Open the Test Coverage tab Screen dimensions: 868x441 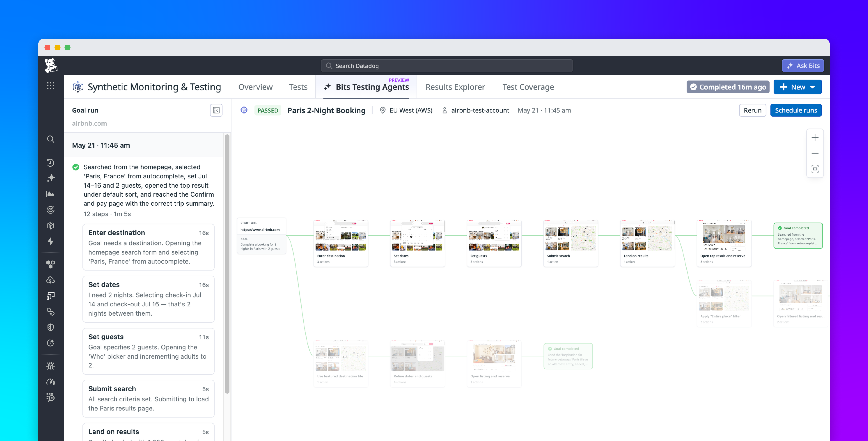pos(528,87)
